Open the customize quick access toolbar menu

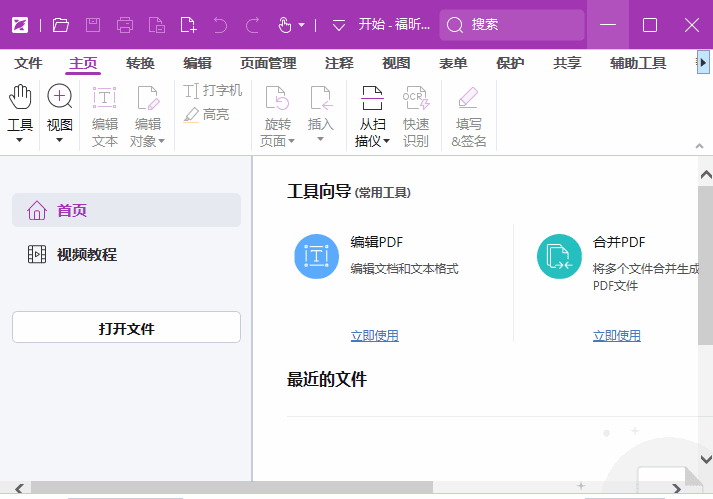339,25
